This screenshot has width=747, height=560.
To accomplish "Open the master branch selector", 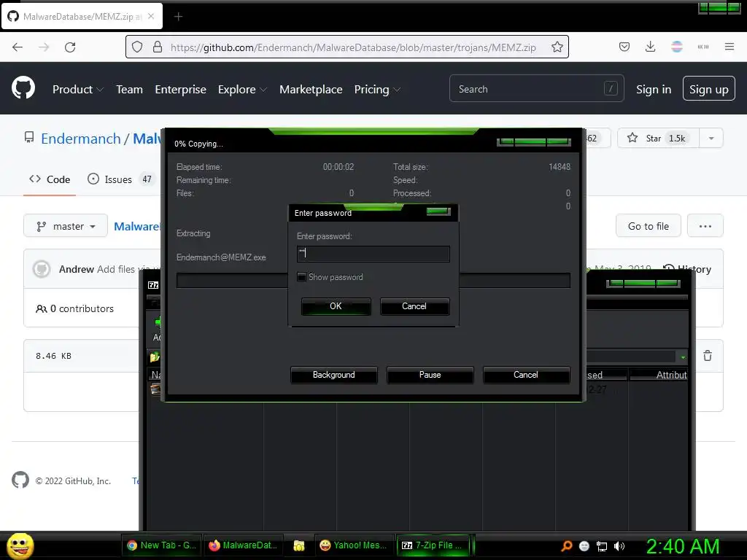I will [x=66, y=226].
